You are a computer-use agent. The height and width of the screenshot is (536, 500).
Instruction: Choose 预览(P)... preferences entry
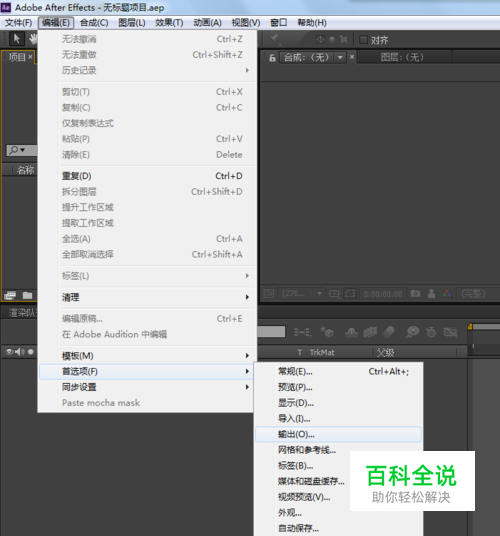pos(338,387)
